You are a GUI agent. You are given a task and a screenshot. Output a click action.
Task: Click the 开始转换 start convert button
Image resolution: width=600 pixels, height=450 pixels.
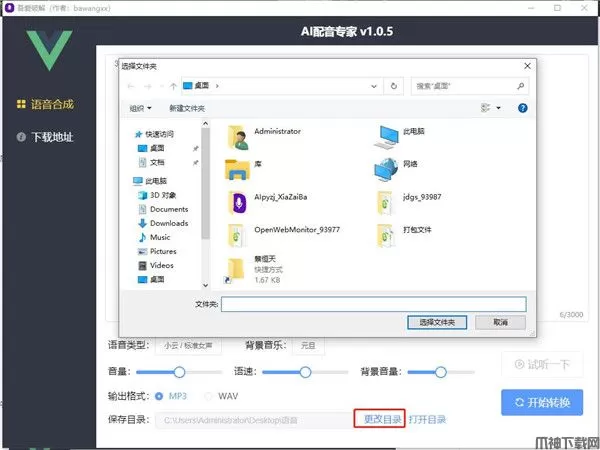(x=542, y=403)
